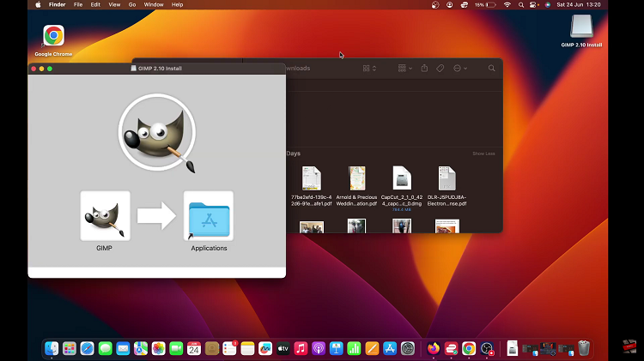Open Freeform from the Dock
The width and height of the screenshot is (644, 361).
[x=265, y=349]
